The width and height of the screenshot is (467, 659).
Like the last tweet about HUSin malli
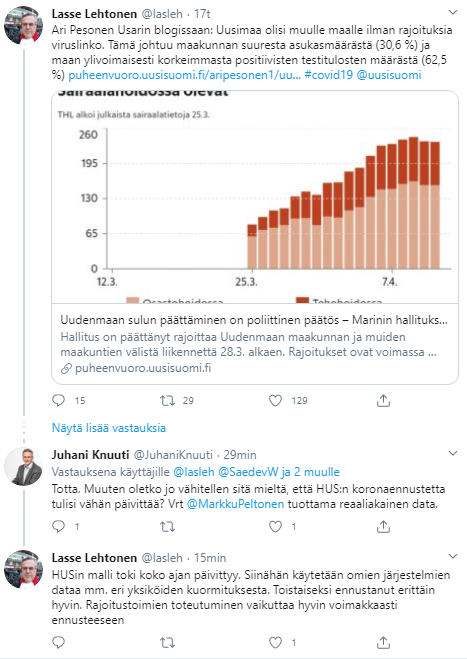(x=275, y=642)
